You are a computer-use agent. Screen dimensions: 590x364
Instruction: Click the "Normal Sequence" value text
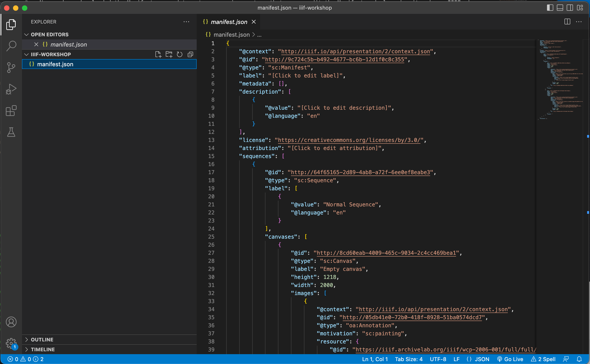coord(351,204)
